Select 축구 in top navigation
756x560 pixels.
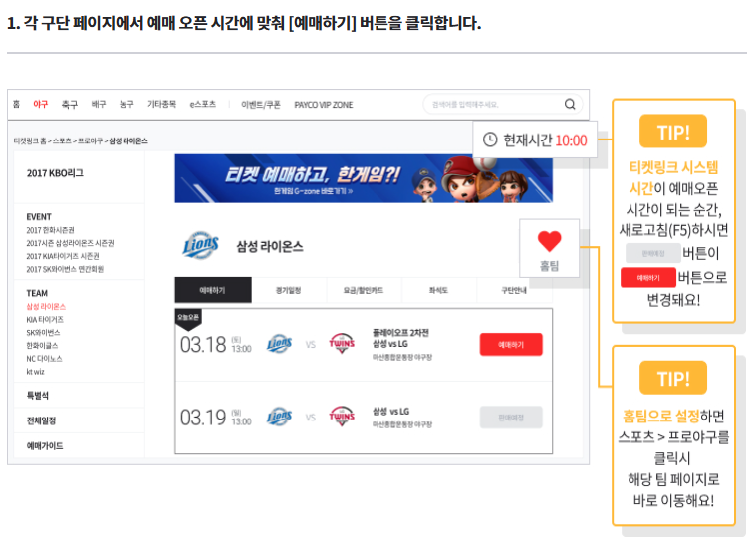[70, 104]
